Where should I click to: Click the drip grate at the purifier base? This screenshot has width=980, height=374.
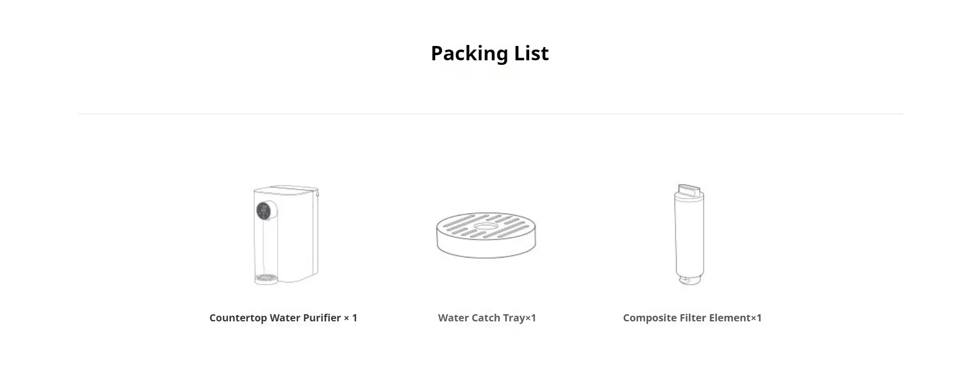point(266,279)
